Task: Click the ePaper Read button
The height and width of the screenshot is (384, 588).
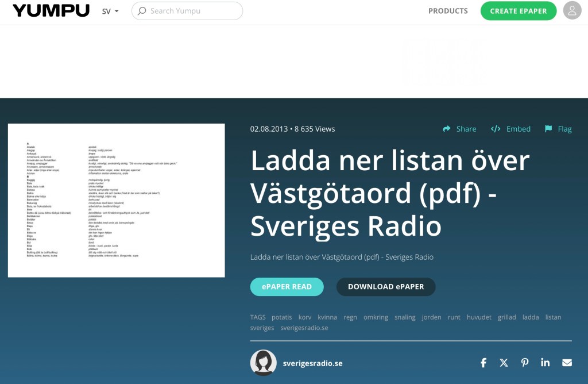Action: point(287,287)
